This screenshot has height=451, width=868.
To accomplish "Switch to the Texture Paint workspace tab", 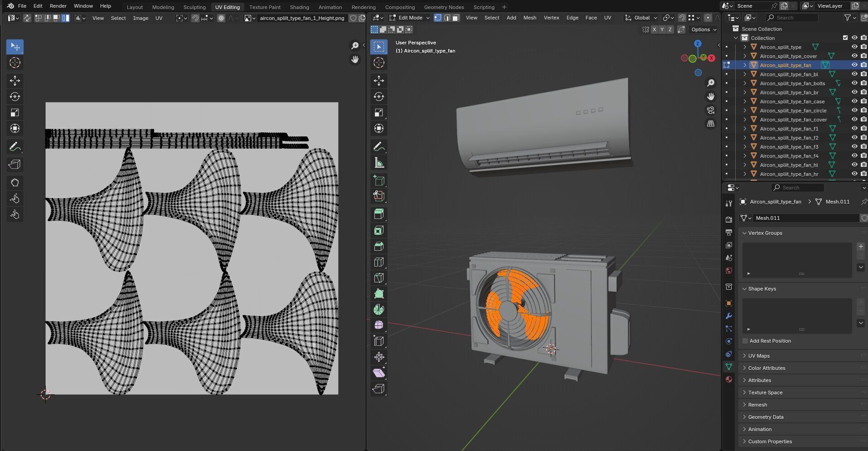I will pos(265,7).
